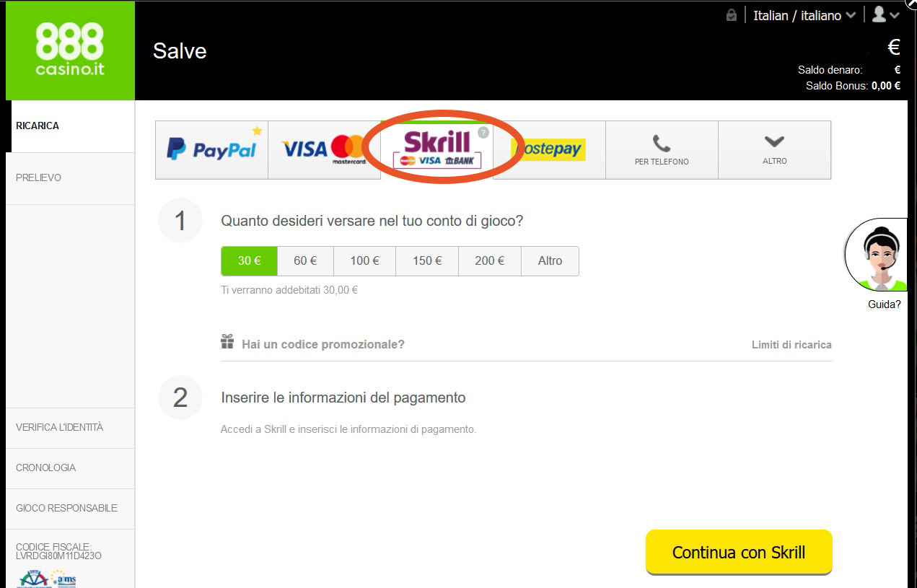Click the Skrill help question mark
This screenshot has height=588, width=917.
[483, 133]
